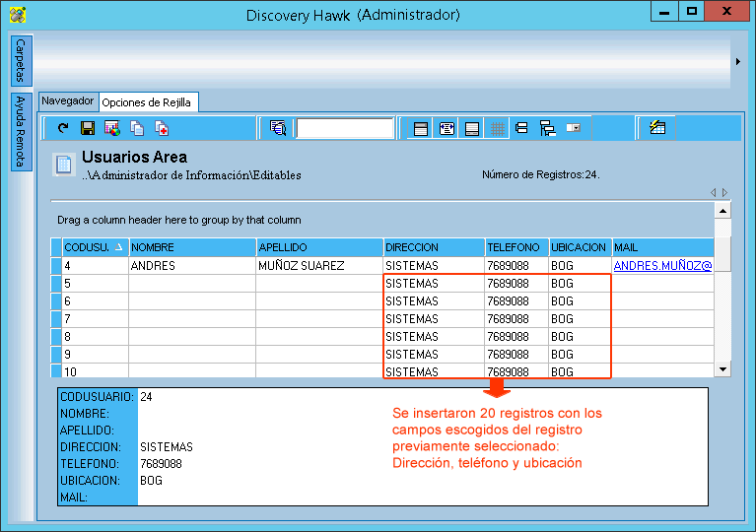Click DIRECCION value SISTEMAS in detail panel
The width and height of the screenshot is (756, 532).
[167, 447]
